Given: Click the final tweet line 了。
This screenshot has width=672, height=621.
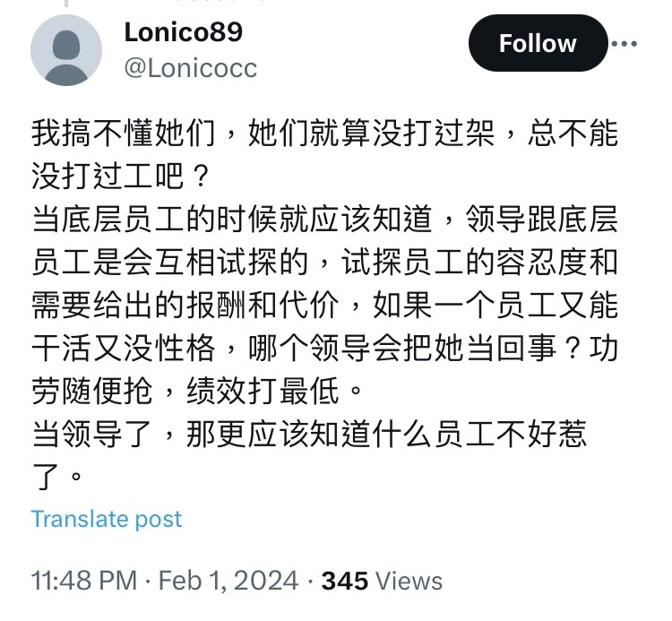Looking at the screenshot, I should [x=56, y=477].
